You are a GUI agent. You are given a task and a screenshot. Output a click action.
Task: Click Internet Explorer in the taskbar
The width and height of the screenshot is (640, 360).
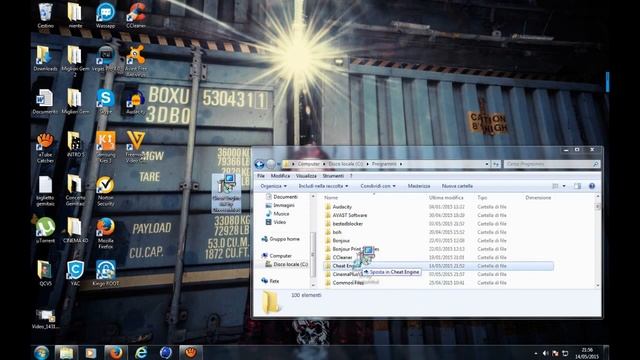point(141,353)
